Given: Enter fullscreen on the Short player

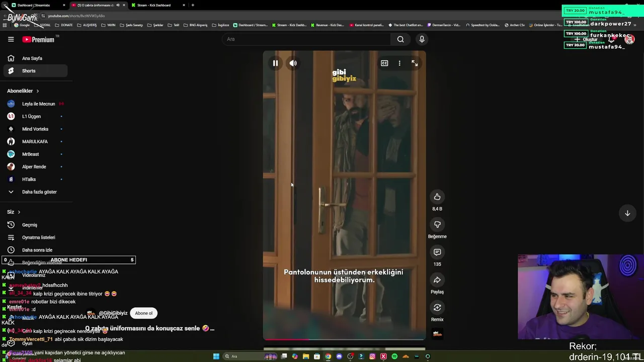Looking at the screenshot, I should pos(415,63).
